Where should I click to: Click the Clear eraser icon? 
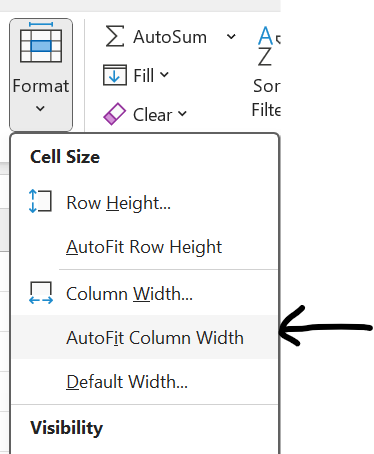[x=115, y=114]
